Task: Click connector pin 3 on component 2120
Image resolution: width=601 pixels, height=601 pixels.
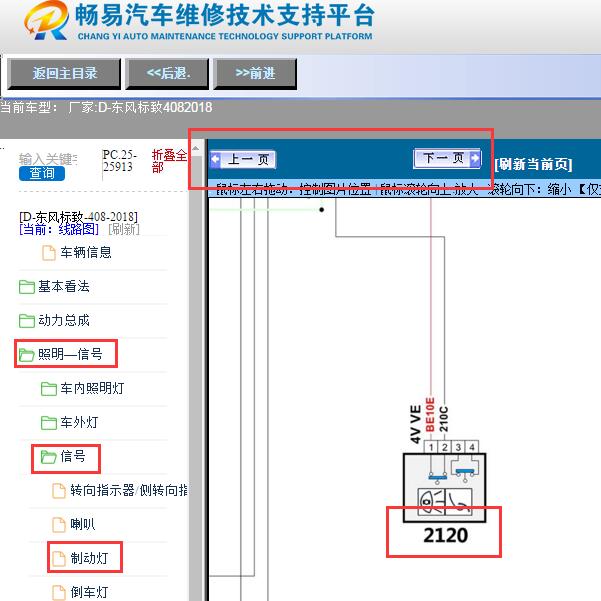Action: click(458, 447)
